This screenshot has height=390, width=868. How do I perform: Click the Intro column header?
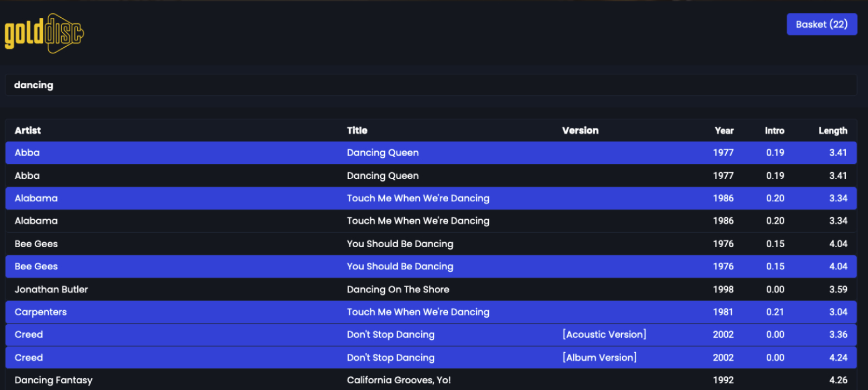point(774,131)
